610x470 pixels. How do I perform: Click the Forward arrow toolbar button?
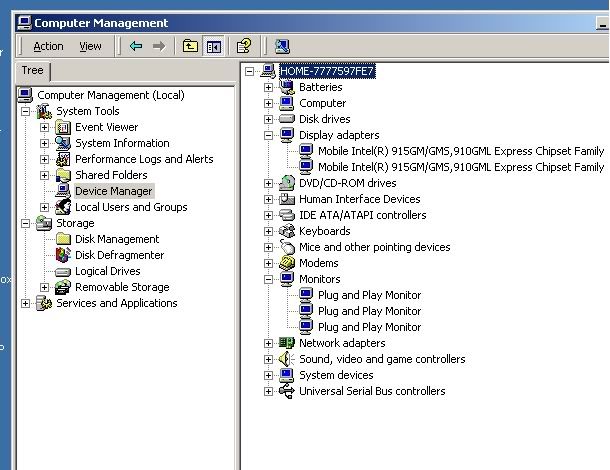pyautogui.click(x=159, y=46)
